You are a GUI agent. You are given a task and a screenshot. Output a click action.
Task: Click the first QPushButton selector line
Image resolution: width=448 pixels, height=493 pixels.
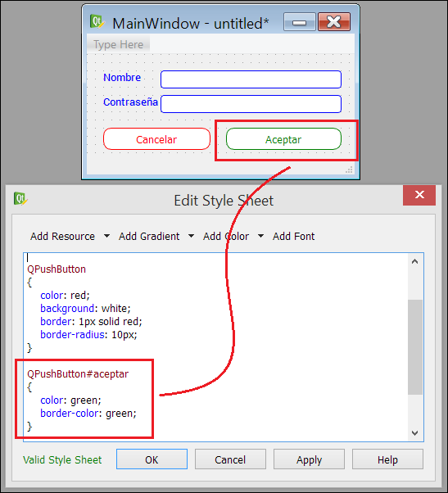57,269
